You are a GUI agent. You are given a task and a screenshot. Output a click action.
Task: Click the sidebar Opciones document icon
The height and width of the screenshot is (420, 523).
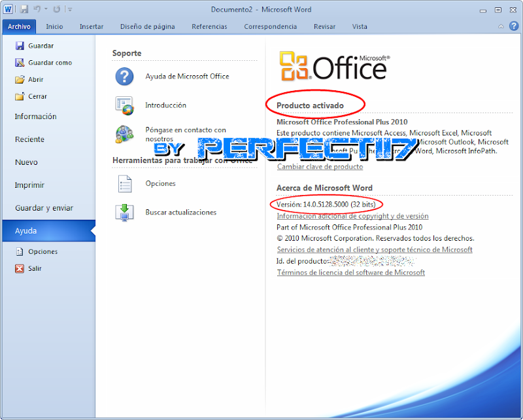[x=20, y=252]
